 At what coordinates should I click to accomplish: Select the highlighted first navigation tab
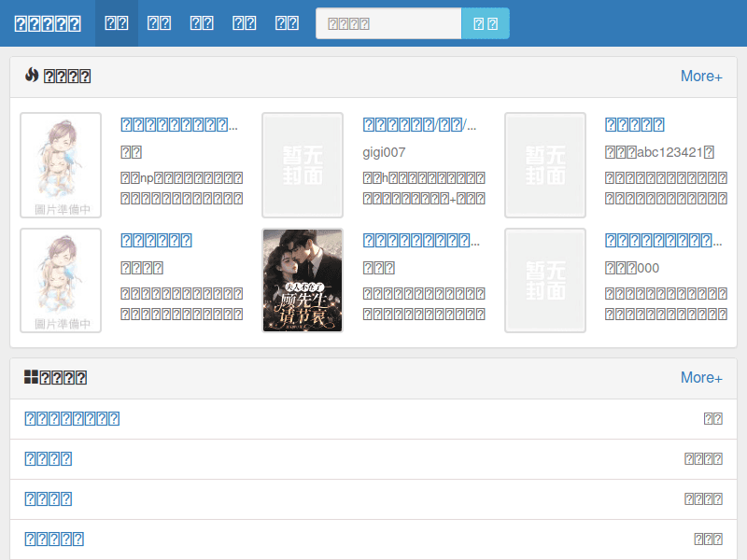[117, 23]
